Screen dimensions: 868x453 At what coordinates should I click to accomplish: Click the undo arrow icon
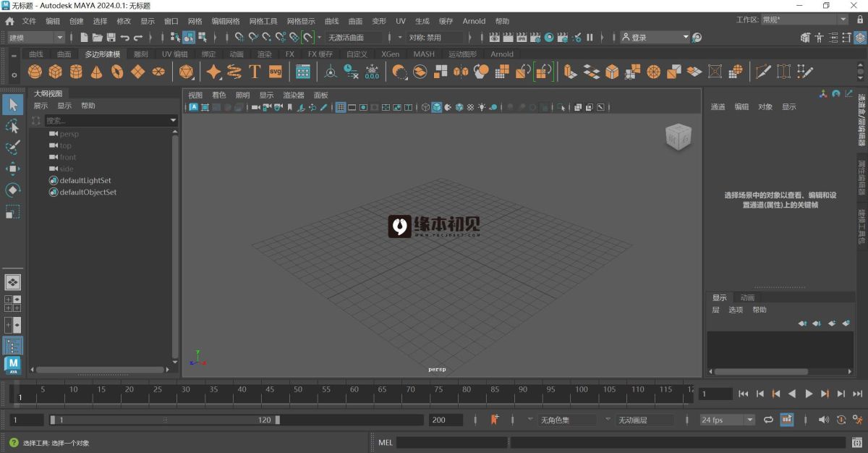[x=124, y=37]
